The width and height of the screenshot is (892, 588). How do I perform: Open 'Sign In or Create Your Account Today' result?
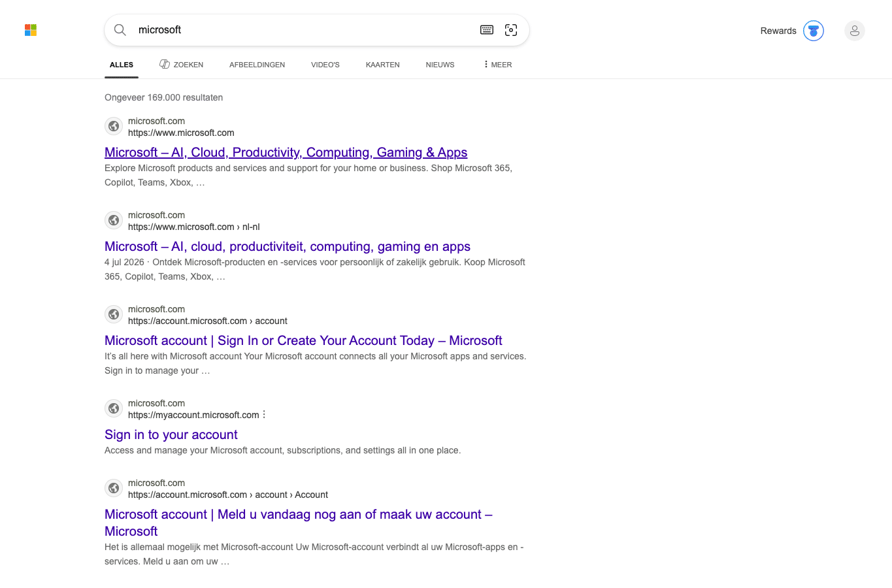point(303,340)
